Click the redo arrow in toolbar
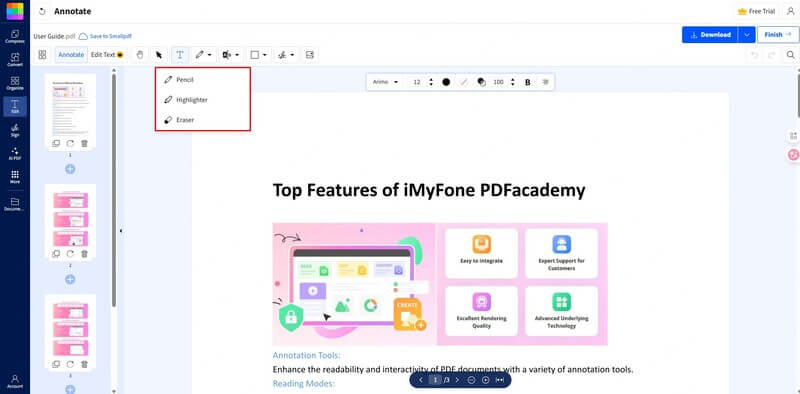This screenshot has width=800, height=394. tap(771, 55)
